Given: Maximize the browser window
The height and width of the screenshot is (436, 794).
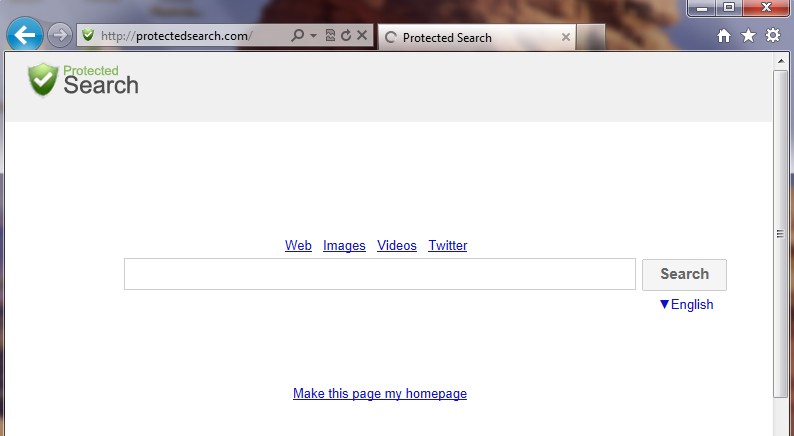Looking at the screenshot, I should (729, 8).
